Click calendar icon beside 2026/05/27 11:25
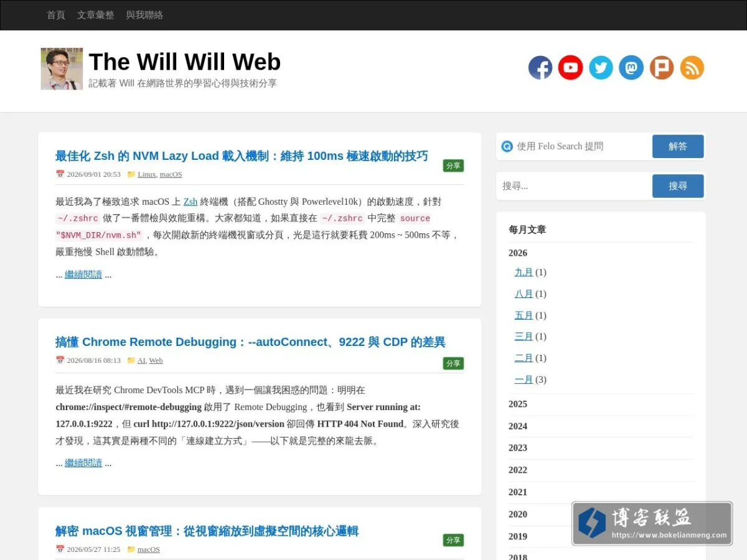747x560 pixels. point(60,549)
